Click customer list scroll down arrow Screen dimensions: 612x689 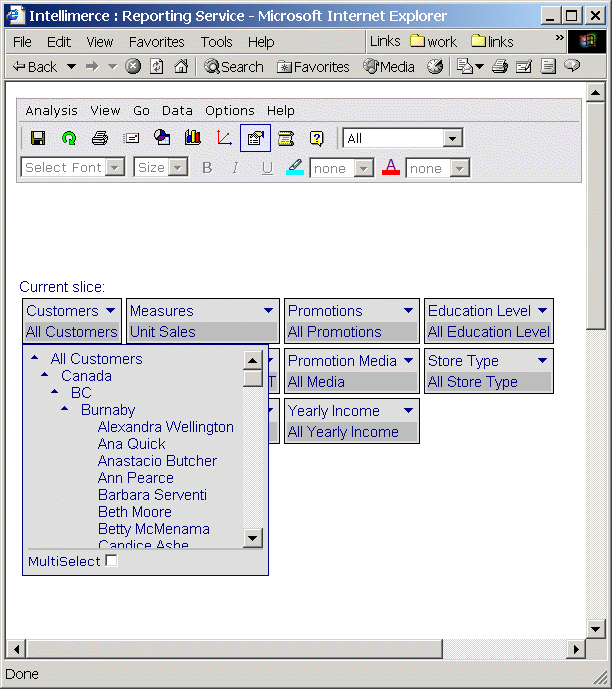[x=253, y=537]
